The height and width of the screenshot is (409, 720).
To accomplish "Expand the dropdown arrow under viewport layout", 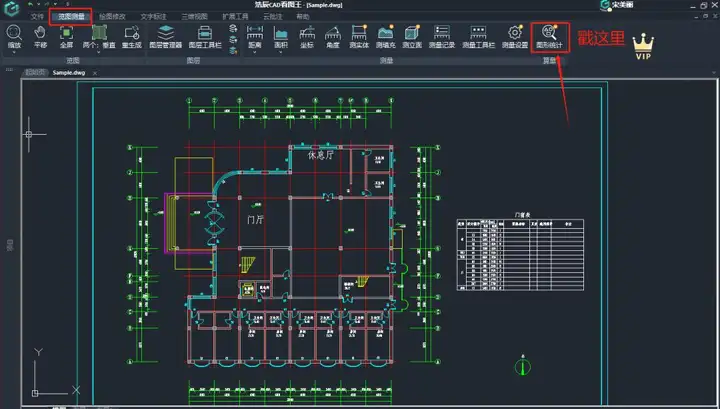I will [99, 52].
